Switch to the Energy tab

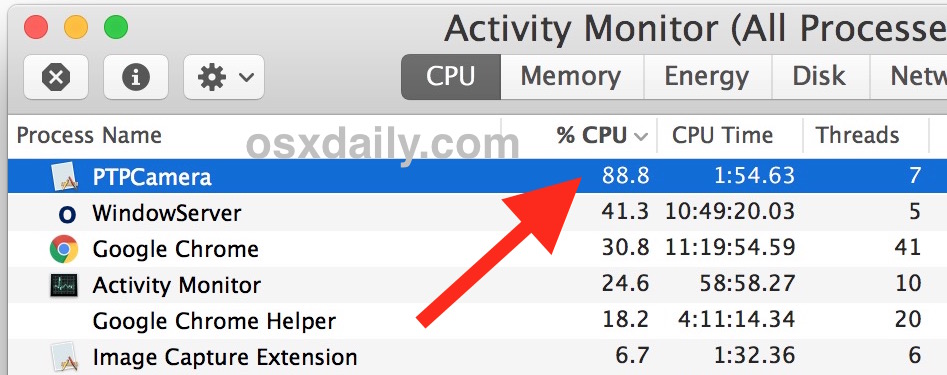point(707,77)
